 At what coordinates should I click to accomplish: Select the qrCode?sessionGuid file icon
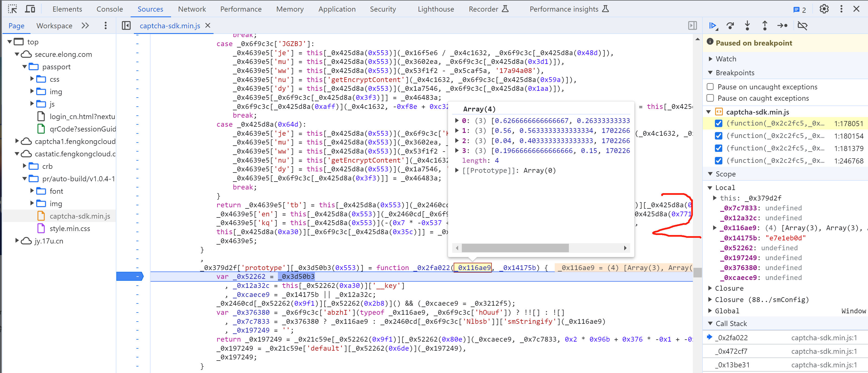pyautogui.click(x=41, y=129)
